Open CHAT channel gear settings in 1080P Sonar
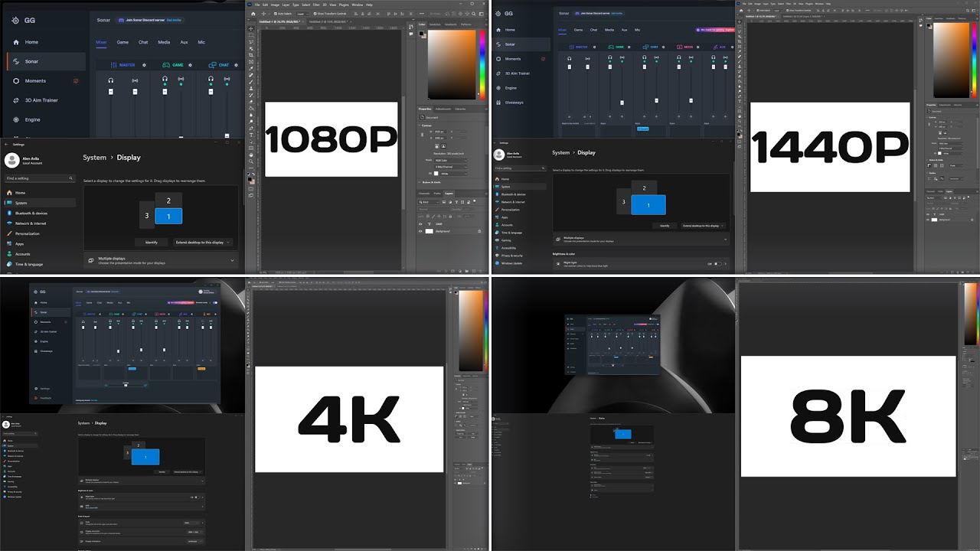This screenshot has height=551, width=980. coord(236,65)
